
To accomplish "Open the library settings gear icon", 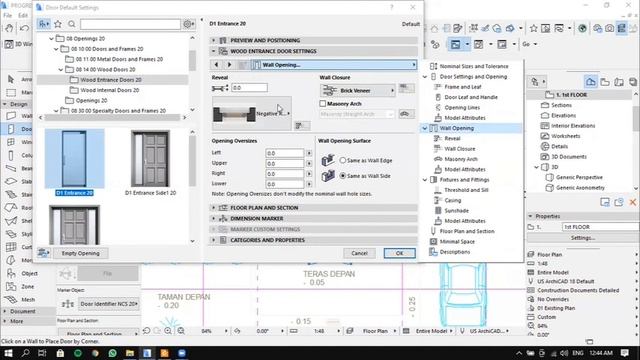I will pos(188,24).
